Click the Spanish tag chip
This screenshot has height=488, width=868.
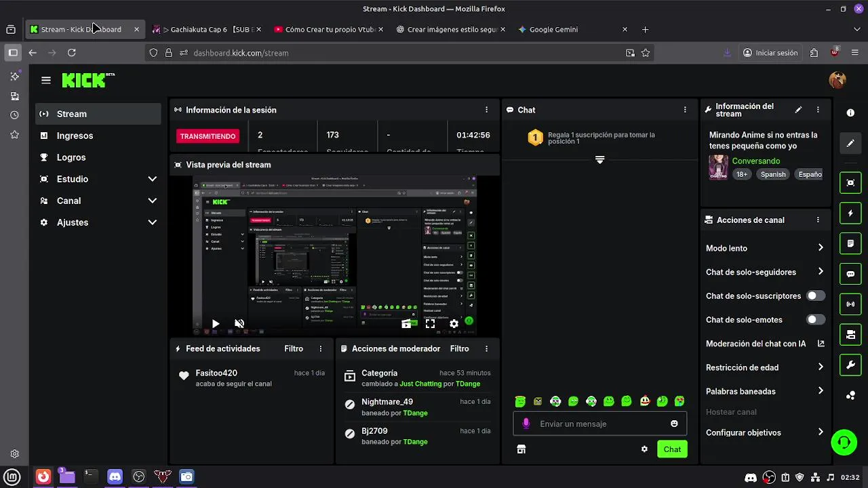coord(773,174)
